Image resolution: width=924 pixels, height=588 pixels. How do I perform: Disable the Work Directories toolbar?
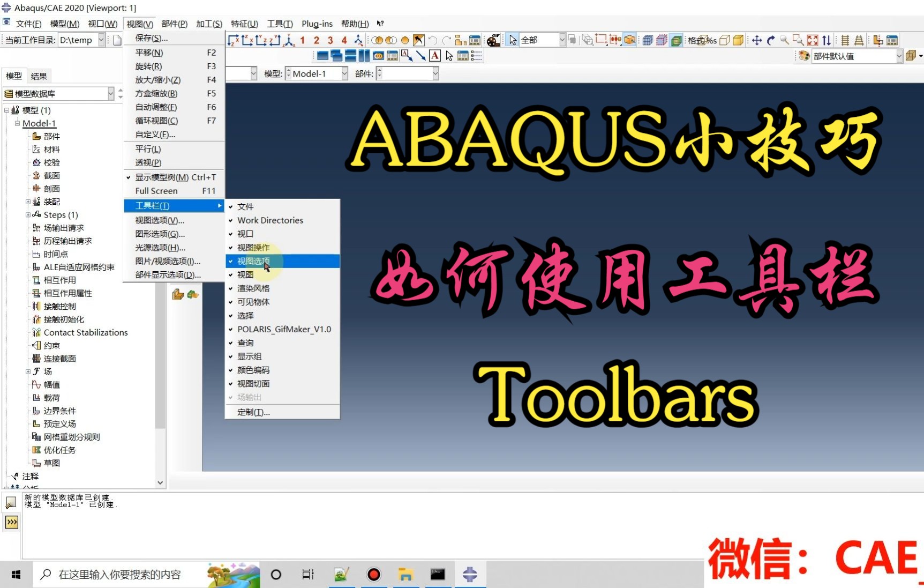(270, 220)
